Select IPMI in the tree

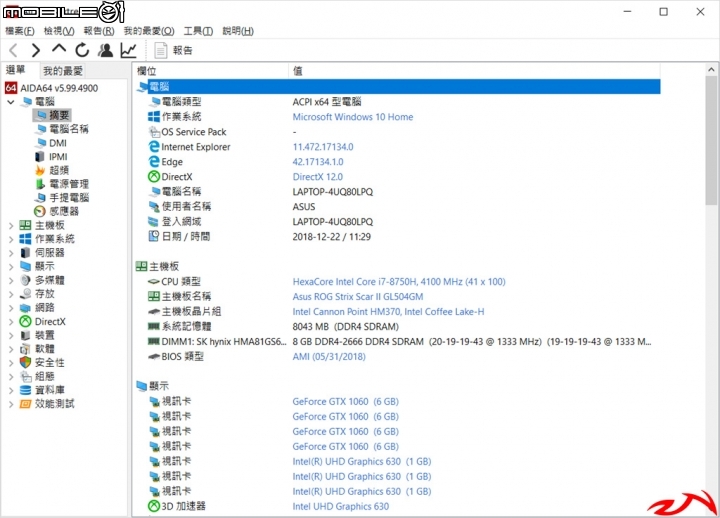point(51,157)
